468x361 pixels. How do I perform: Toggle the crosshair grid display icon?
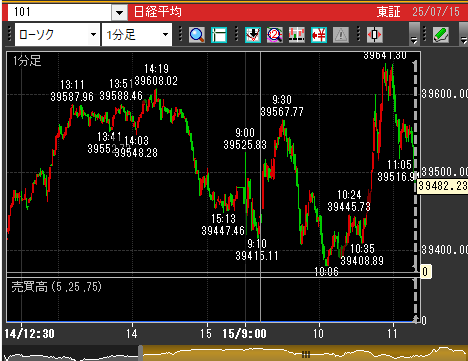(219, 35)
